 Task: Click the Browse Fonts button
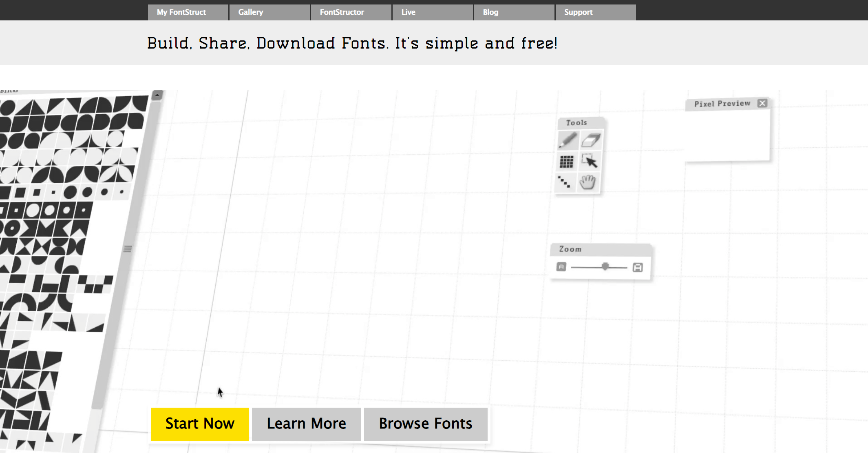pos(425,424)
